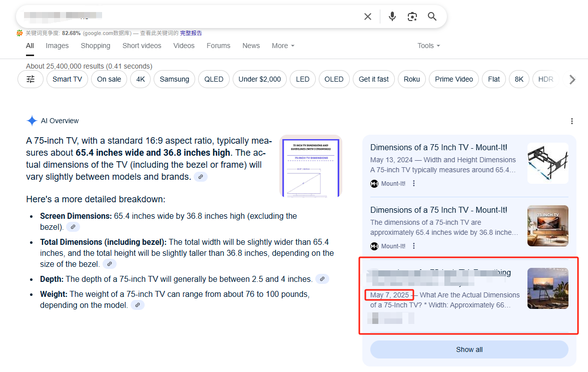Click the magnifying glass search icon

click(432, 17)
